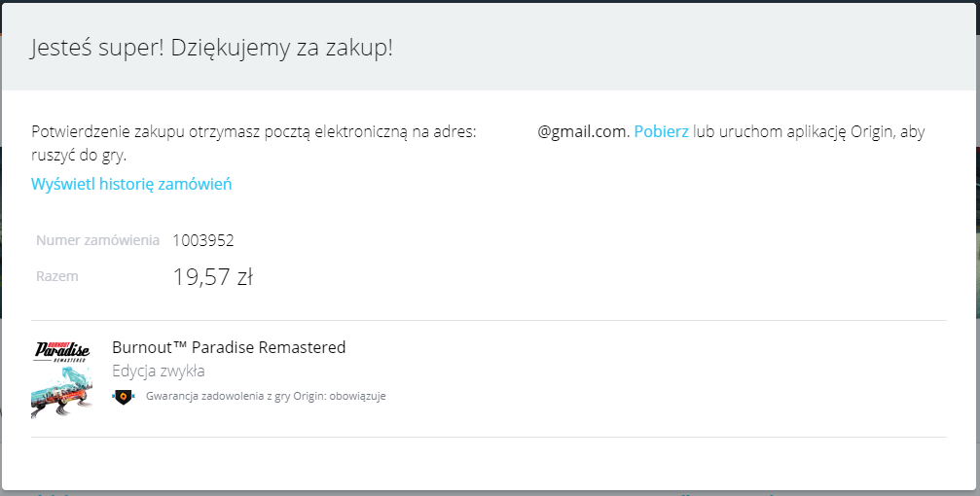Click the Pobierz download link
The image size is (980, 496).
point(661,132)
